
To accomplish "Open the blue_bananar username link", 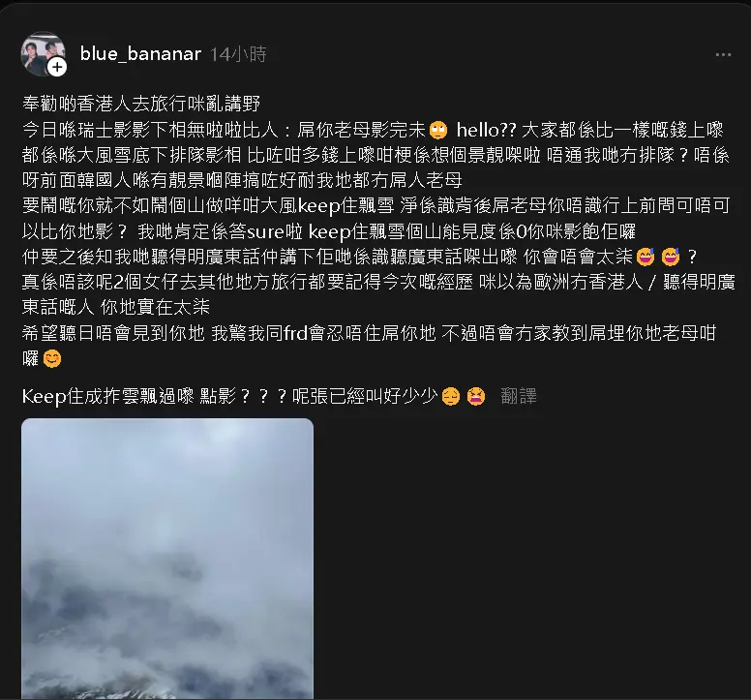I will (x=140, y=54).
